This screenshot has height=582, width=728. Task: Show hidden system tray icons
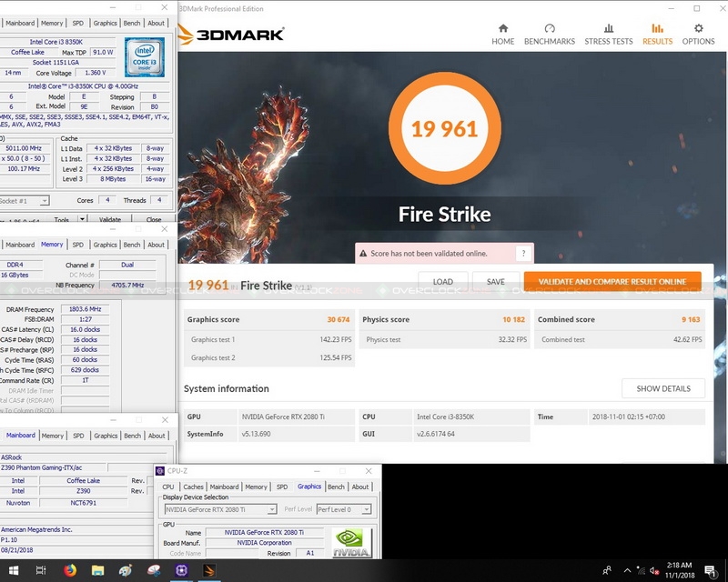point(627,570)
